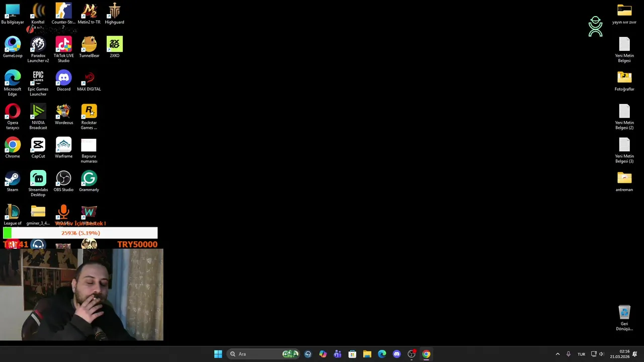The image size is (644, 362).
Task: Open Copilot from the taskbar
Action: [x=323, y=354]
